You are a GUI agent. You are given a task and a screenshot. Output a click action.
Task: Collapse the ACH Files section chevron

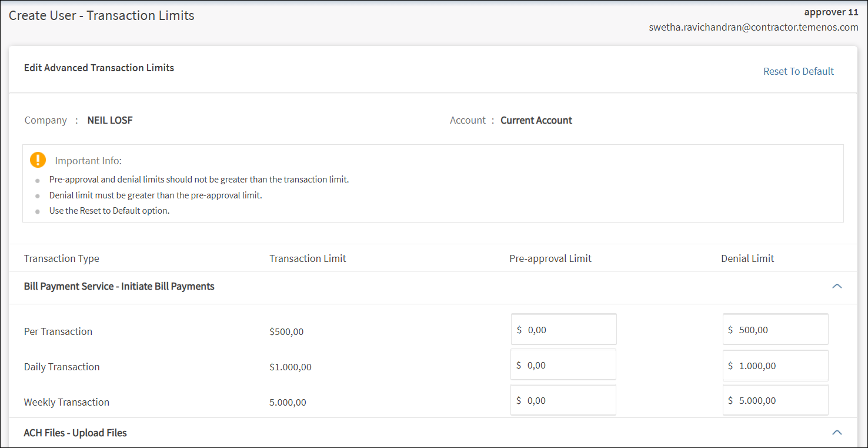(837, 433)
